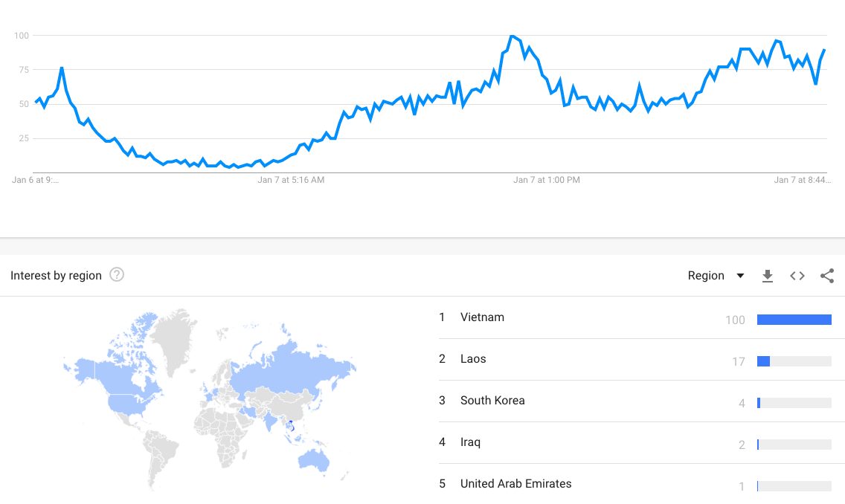Click the embed code icon
Image resolution: width=845 pixels, height=504 pixels.
(x=797, y=276)
